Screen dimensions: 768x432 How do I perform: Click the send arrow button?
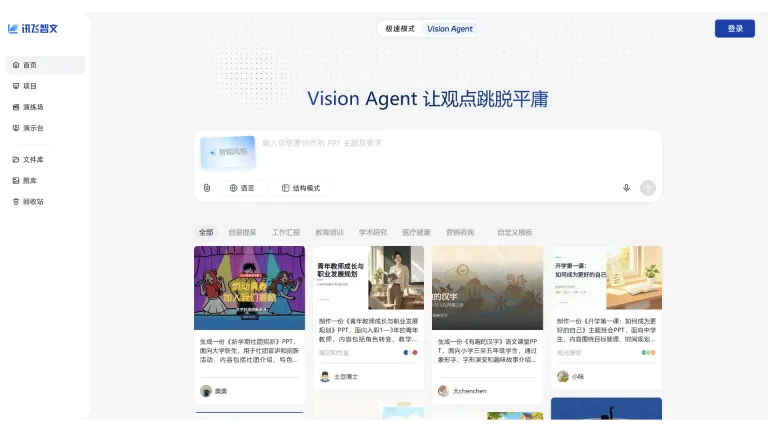(648, 188)
